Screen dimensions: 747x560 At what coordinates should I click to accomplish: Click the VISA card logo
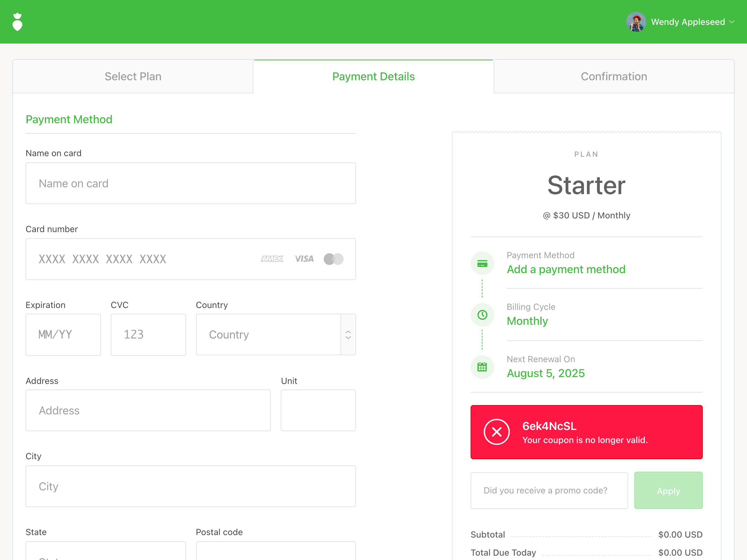click(x=304, y=259)
